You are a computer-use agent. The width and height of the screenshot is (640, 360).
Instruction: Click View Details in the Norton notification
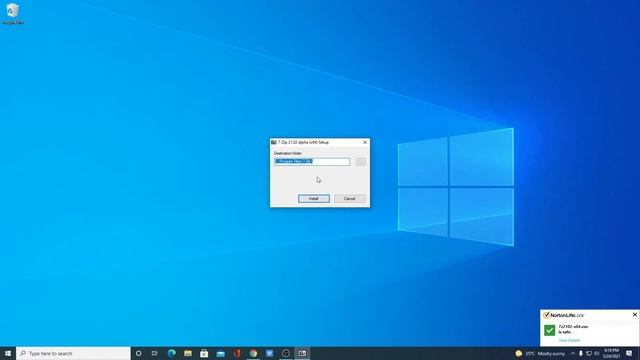[569, 340]
